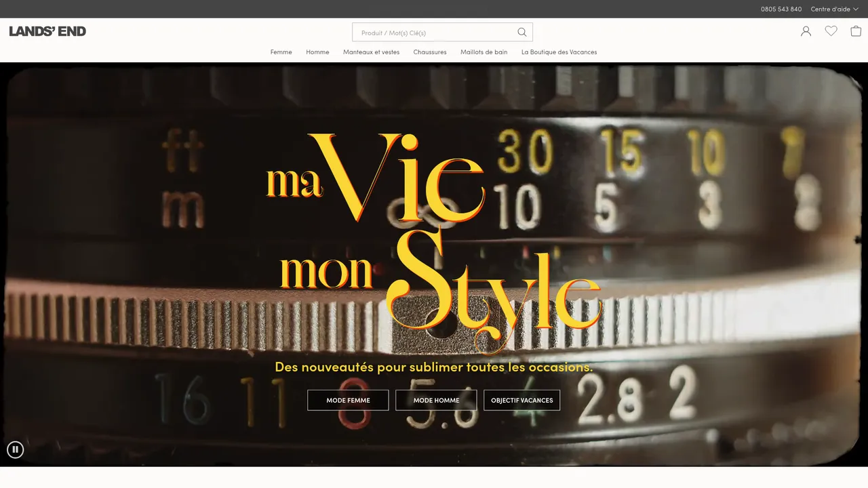Open the wishlist heart icon

(831, 31)
